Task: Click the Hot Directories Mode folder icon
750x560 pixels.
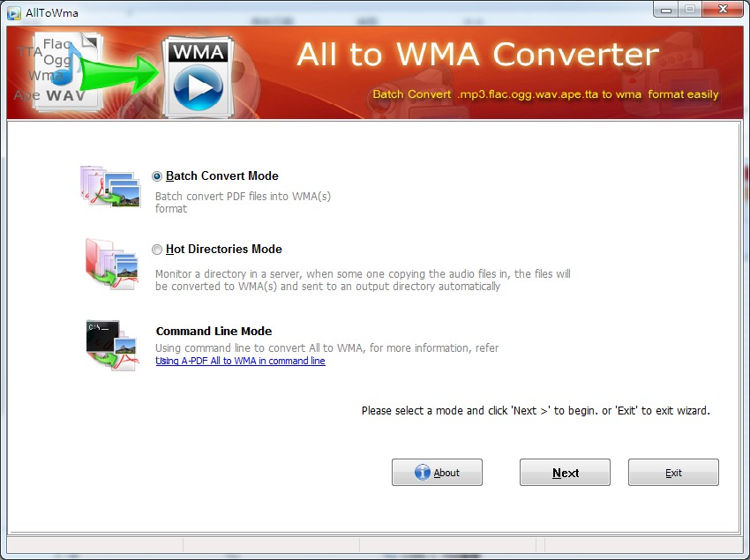Action: click(112, 264)
